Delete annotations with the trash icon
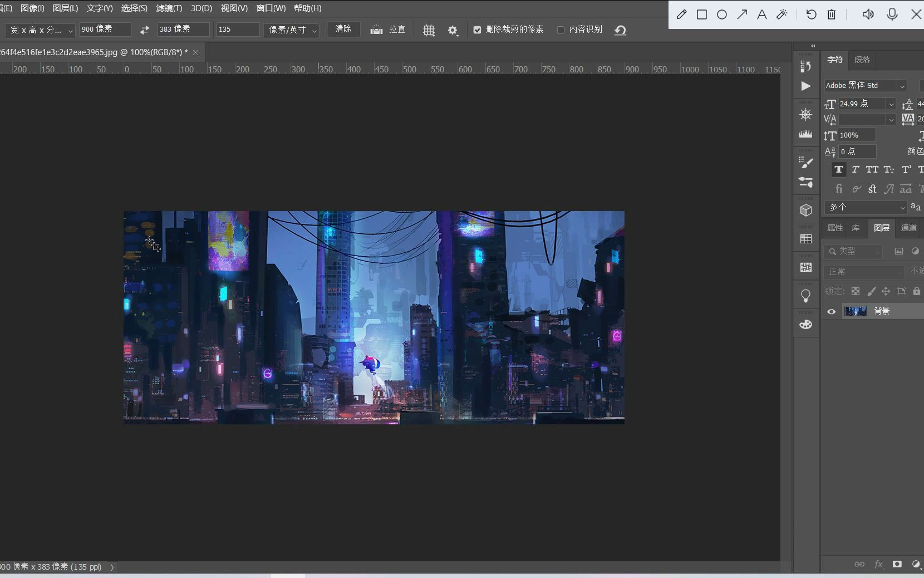 point(832,14)
